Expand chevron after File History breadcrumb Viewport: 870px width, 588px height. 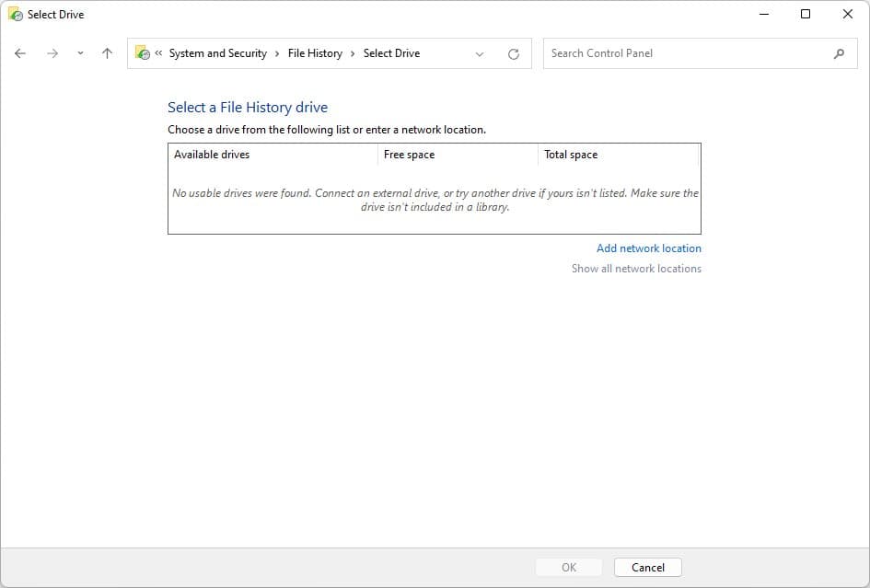353,53
